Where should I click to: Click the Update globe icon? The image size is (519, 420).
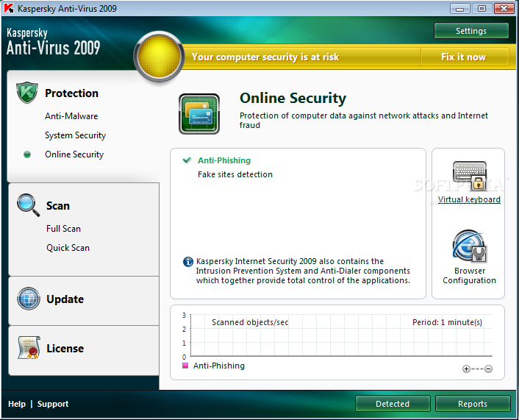(29, 299)
